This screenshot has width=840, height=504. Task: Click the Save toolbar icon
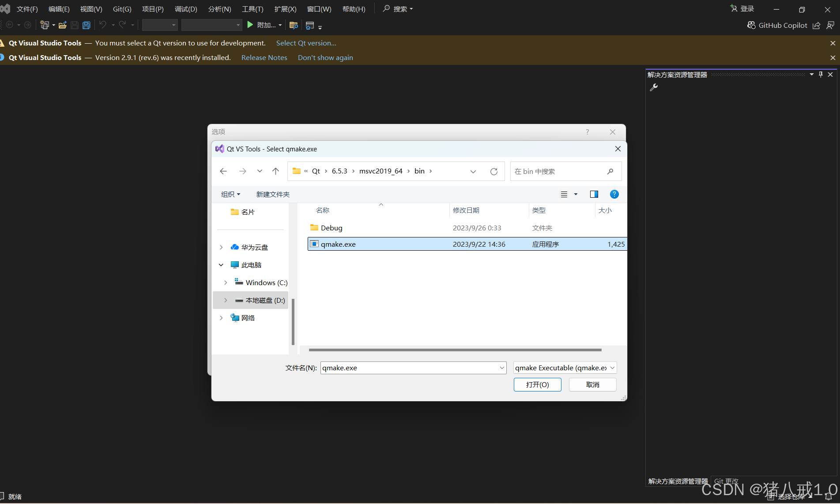(75, 25)
